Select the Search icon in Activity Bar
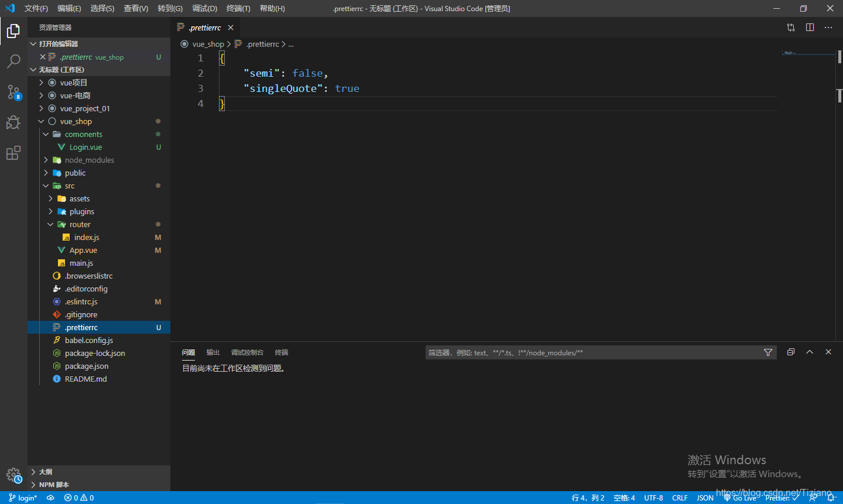843x504 pixels. (x=13, y=61)
